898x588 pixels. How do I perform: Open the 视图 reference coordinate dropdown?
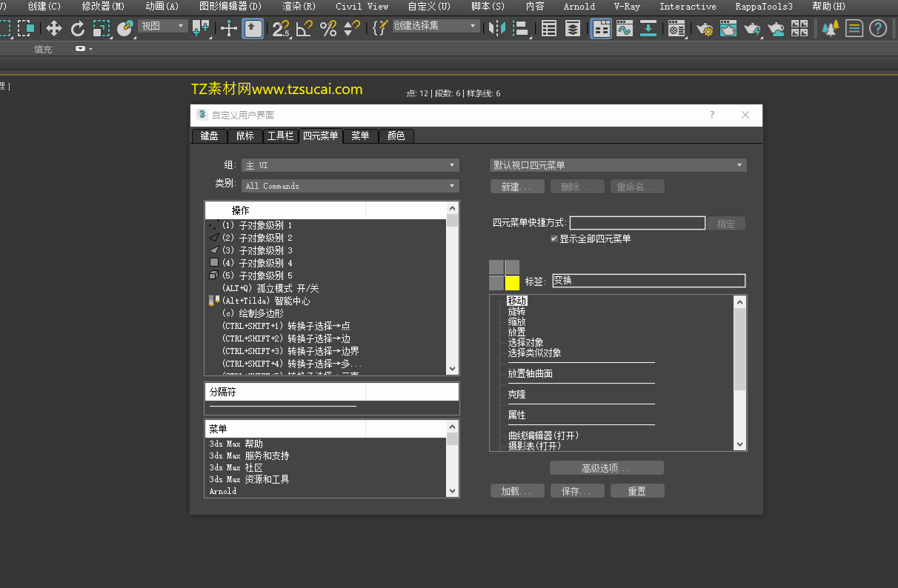pos(163,26)
